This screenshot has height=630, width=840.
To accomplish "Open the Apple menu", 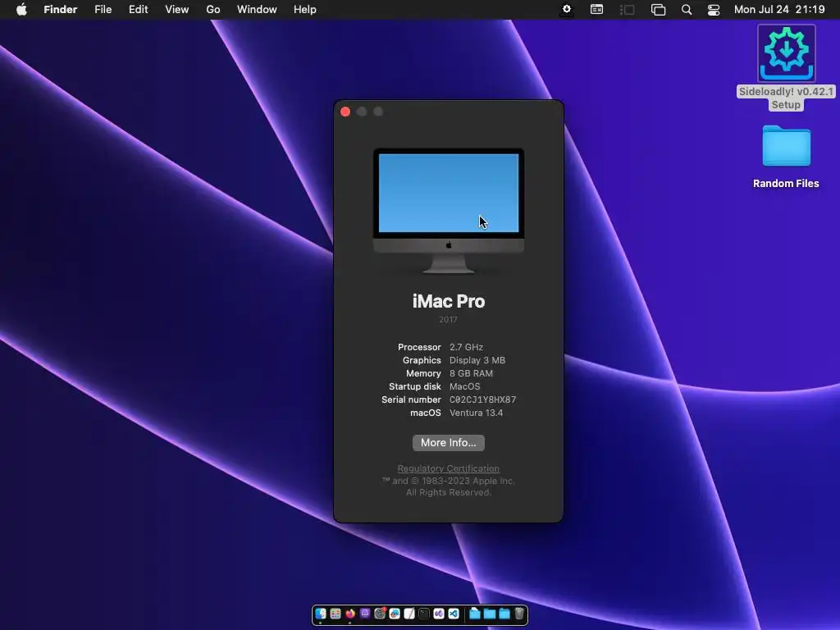I will tap(21, 10).
